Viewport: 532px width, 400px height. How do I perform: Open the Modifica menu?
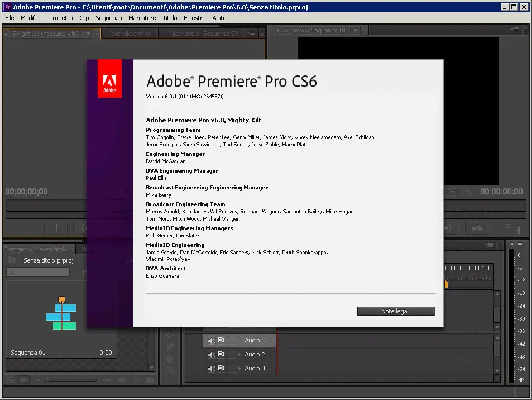[x=32, y=18]
